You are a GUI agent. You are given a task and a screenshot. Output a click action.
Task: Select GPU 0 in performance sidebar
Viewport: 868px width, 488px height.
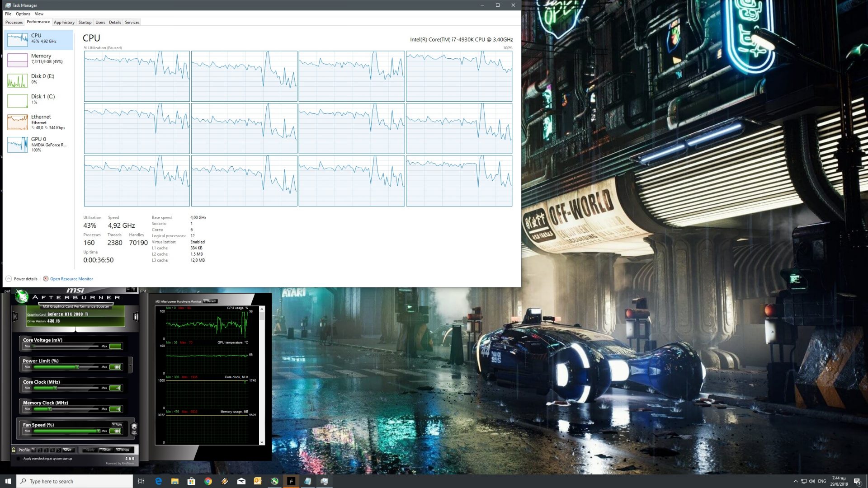point(38,145)
